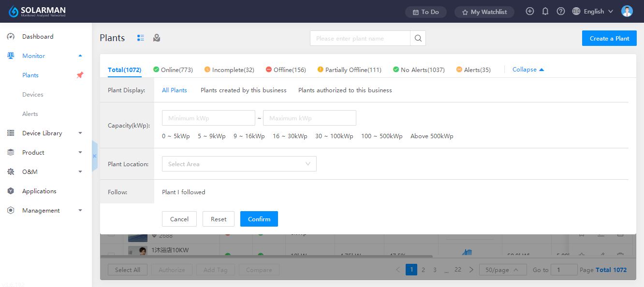Open the help question mark icon

coord(561,11)
